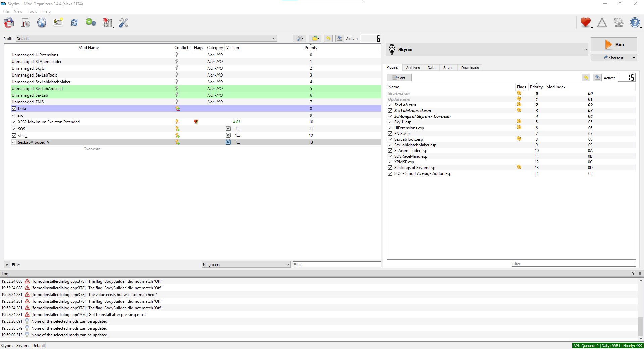Click the plugin list create backup icon
644x349 pixels.
597,78
